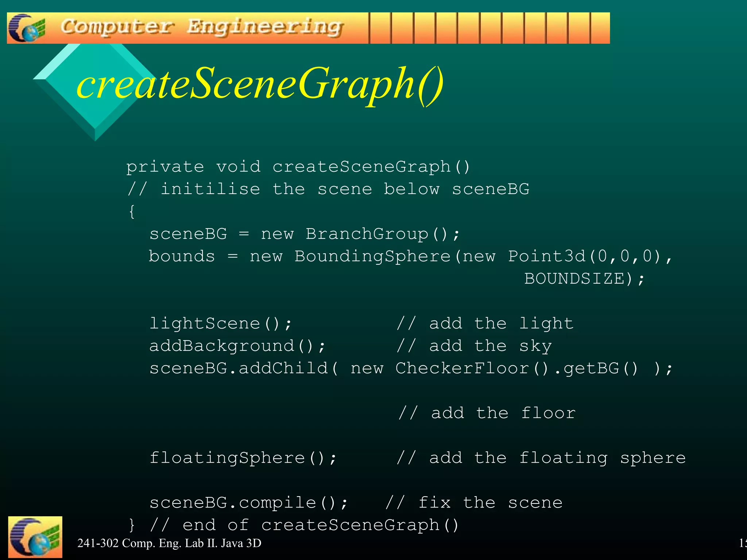Image resolution: width=747 pixels, height=560 pixels.
Task: Click the opening brace of the method
Action: tap(132, 212)
